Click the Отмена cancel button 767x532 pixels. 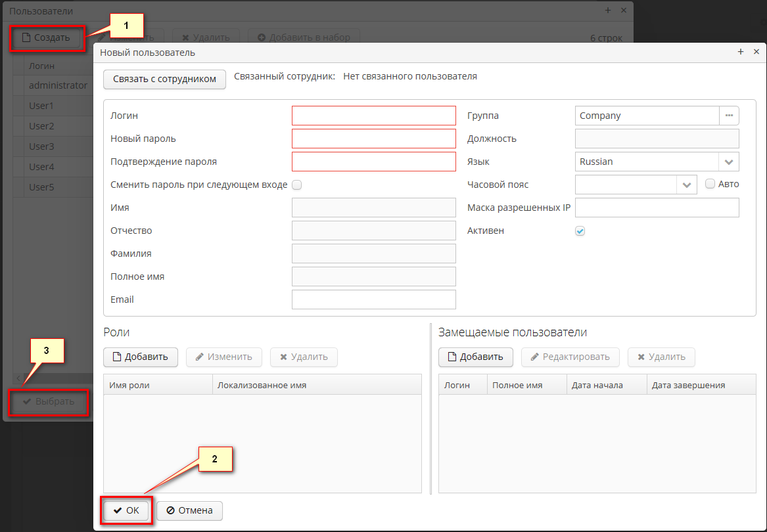pyautogui.click(x=189, y=510)
